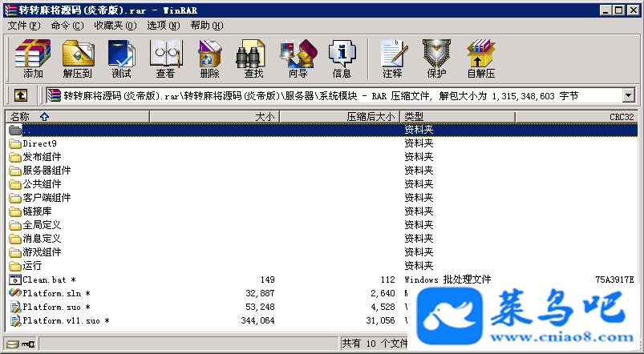This screenshot has width=644, height=354.
Task: Click the 解压到 (Extract To) toolbar icon
Action: 77,58
